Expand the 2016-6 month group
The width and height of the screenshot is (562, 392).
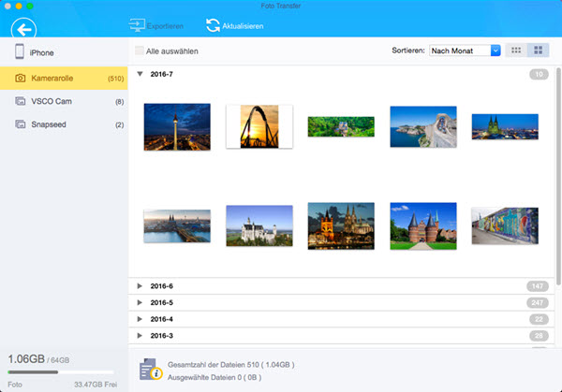tap(140, 285)
